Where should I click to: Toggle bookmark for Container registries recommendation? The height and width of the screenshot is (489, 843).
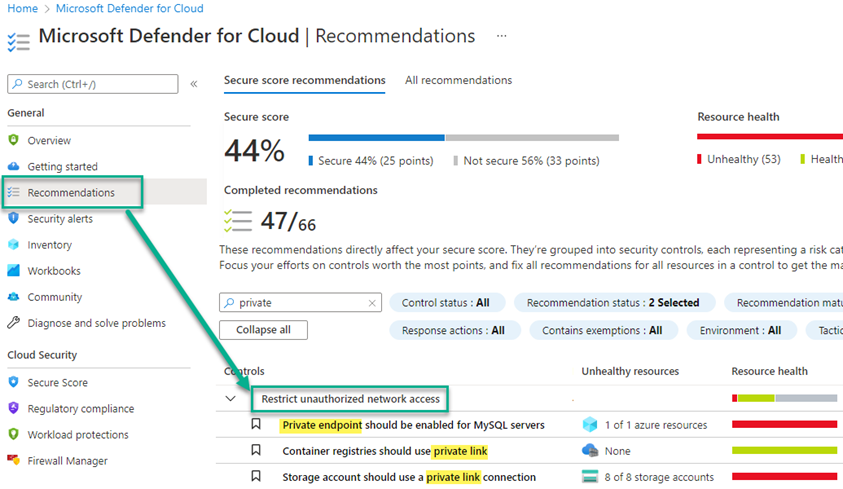(x=256, y=451)
